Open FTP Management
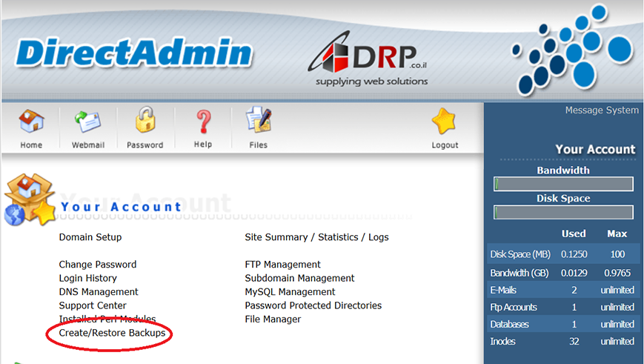This screenshot has height=364, width=644. (282, 265)
